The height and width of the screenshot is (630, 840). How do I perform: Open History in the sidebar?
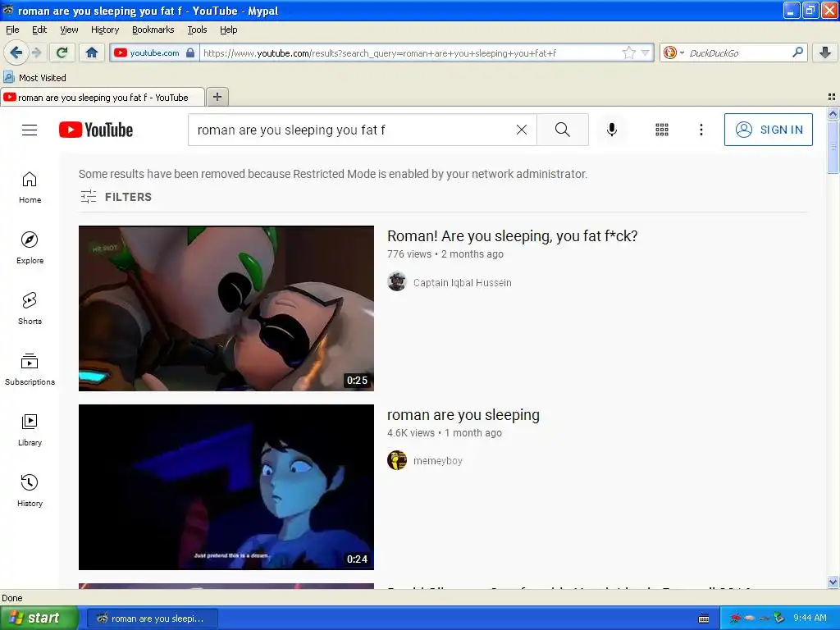point(30,491)
